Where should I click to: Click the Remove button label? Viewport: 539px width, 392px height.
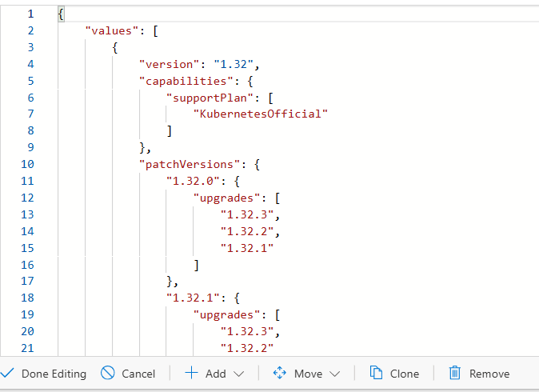[489, 374]
